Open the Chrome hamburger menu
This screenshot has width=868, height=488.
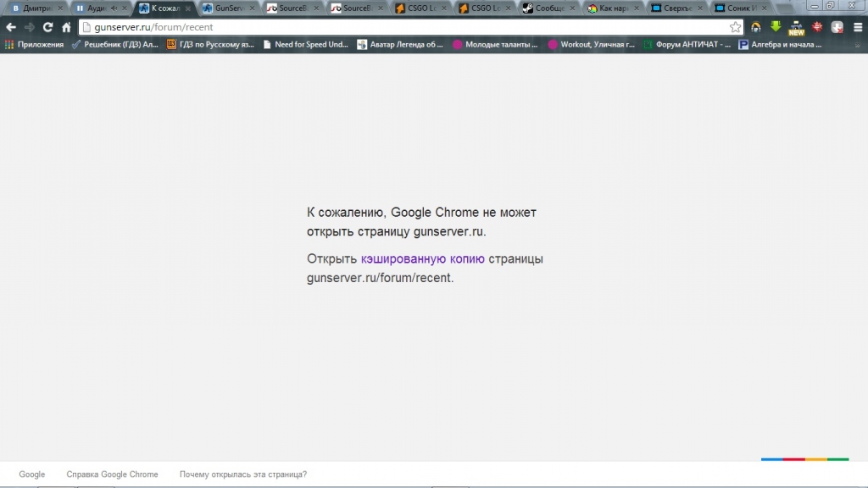[x=857, y=27]
